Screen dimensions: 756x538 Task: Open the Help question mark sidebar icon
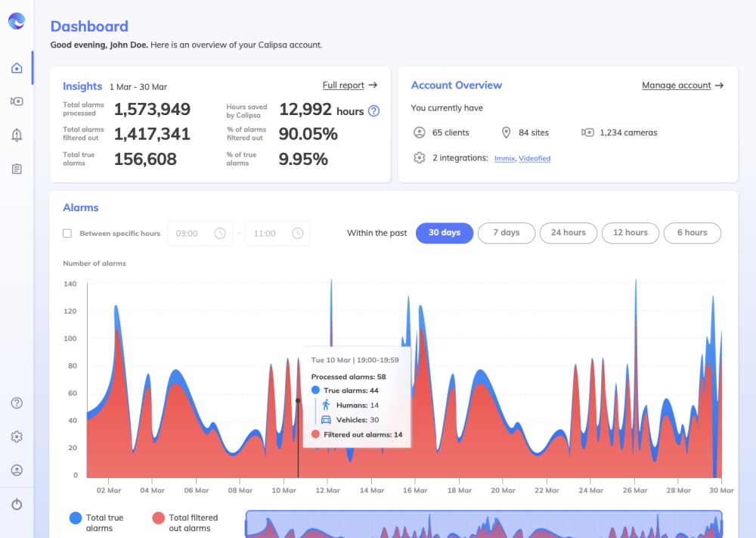tap(17, 403)
